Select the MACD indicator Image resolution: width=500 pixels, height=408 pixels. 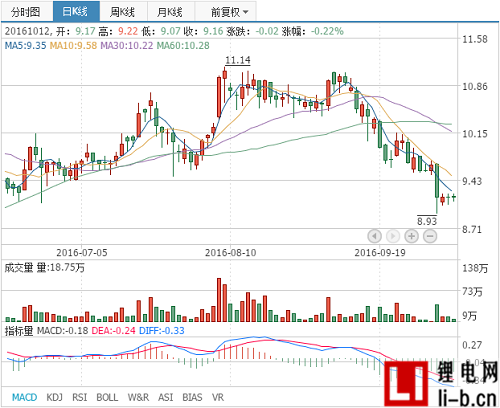pyautogui.click(x=24, y=397)
